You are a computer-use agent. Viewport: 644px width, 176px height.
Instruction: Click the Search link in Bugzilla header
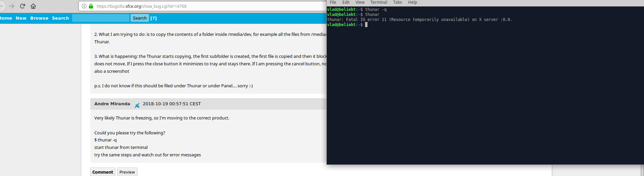(60, 18)
